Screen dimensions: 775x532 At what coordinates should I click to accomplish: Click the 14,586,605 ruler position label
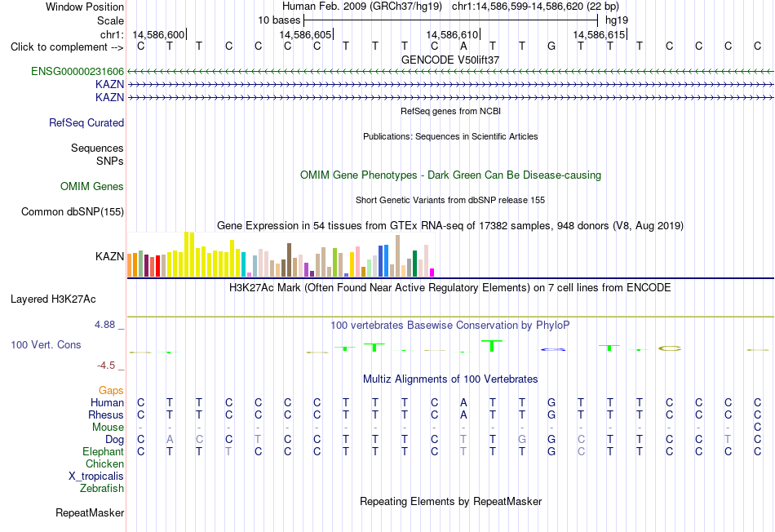click(x=305, y=34)
